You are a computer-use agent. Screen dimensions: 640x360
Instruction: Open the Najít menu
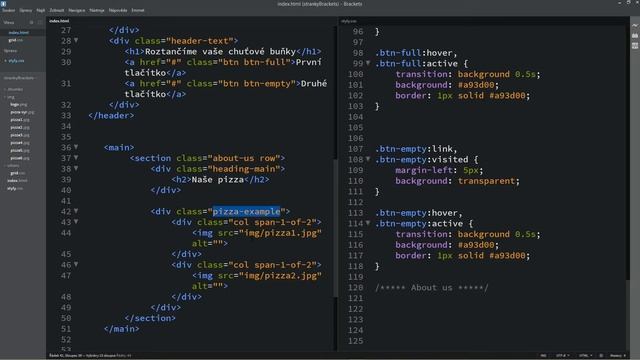point(41,10)
